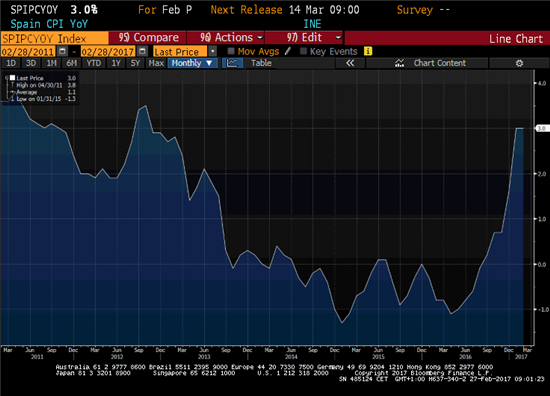
Task: Click the Last Price field selector
Action: (x=180, y=52)
